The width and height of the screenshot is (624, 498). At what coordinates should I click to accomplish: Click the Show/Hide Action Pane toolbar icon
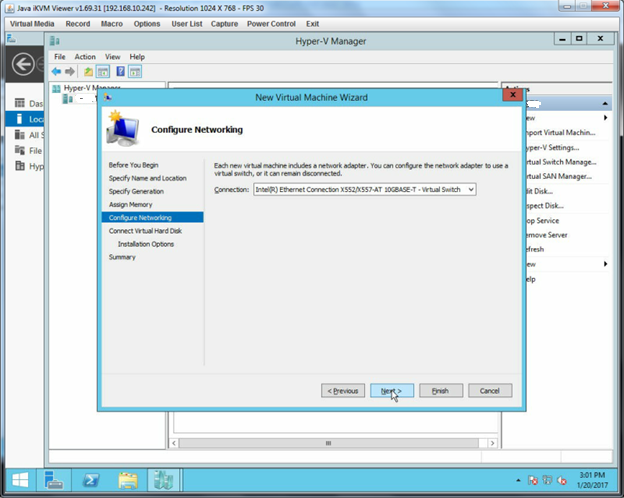pos(135,72)
